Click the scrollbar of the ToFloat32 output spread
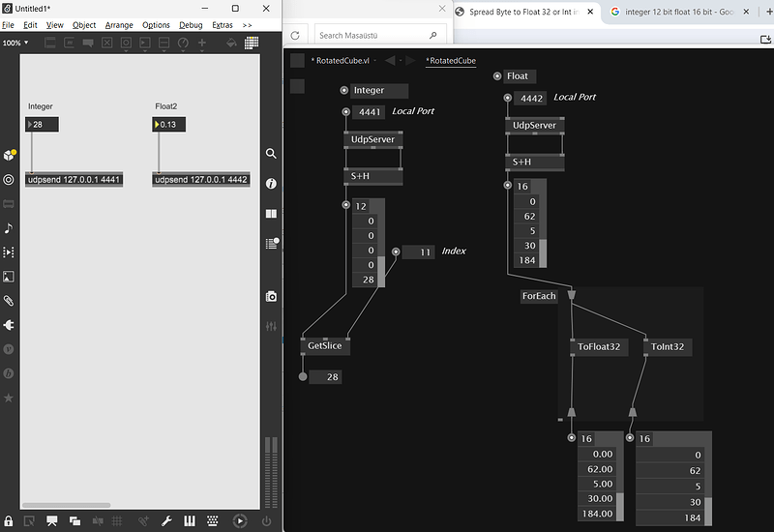Screen dimensions: 774x532 [620, 506]
